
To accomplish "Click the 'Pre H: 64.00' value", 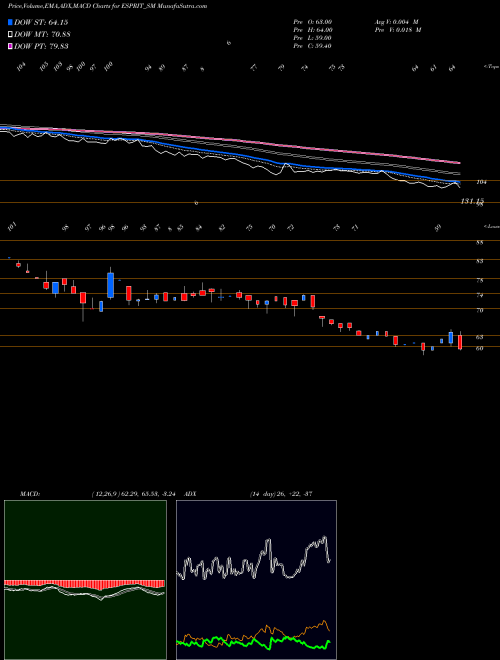I will pos(313,30).
